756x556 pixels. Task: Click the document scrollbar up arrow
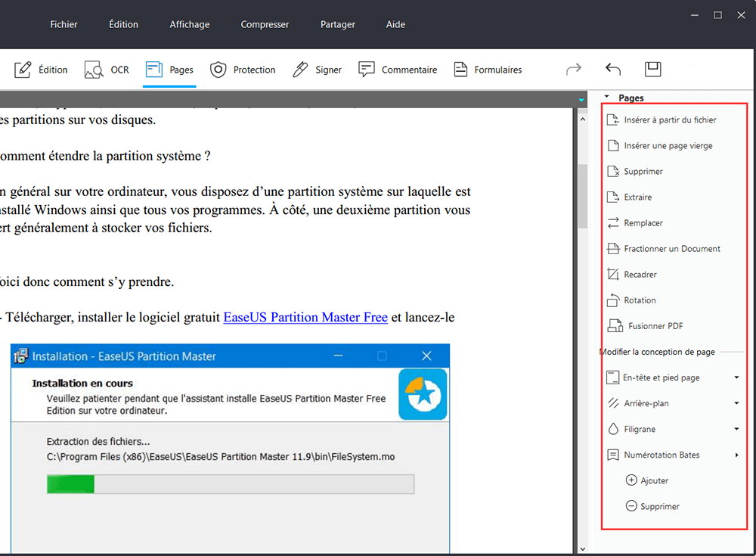[x=582, y=119]
